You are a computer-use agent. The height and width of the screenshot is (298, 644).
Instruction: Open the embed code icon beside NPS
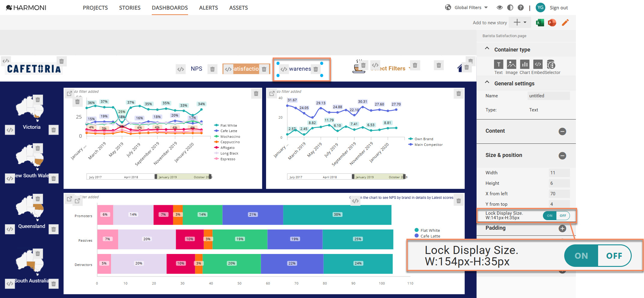pos(181,69)
